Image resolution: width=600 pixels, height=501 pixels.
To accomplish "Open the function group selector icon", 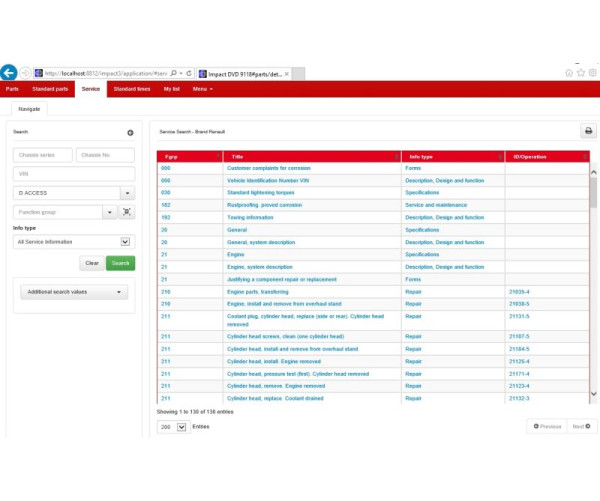I will click(x=127, y=212).
